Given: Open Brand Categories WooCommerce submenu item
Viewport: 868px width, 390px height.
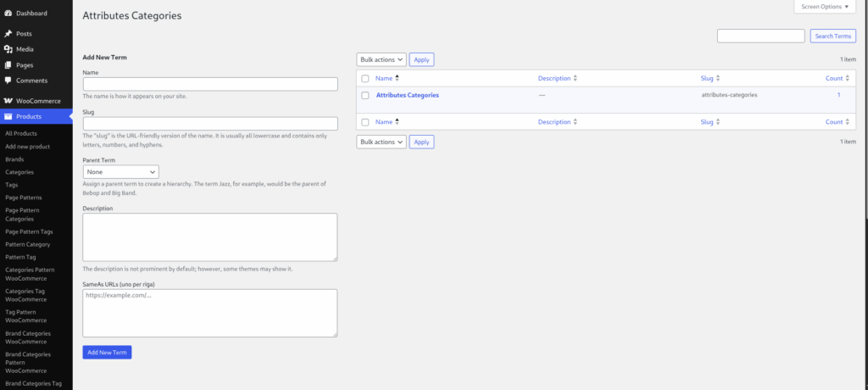Looking at the screenshot, I should coord(28,337).
